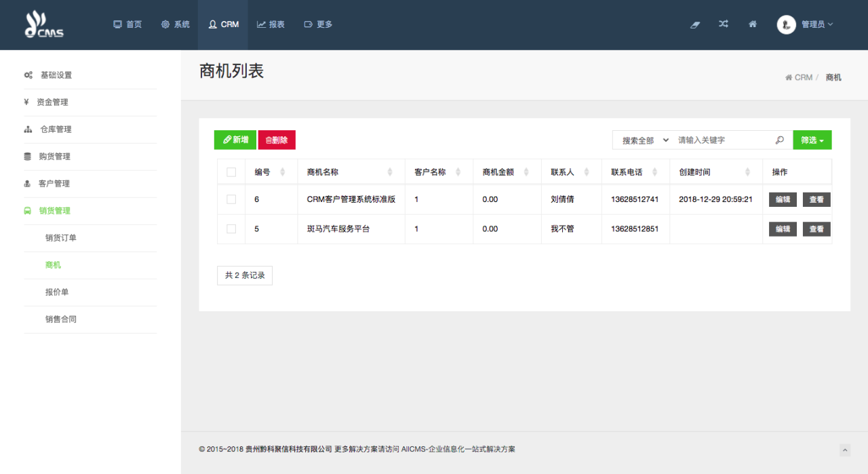Image resolution: width=868 pixels, height=474 pixels.
Task: Click 编辑 for CRM客户管理系统标准版
Action: [783, 199]
